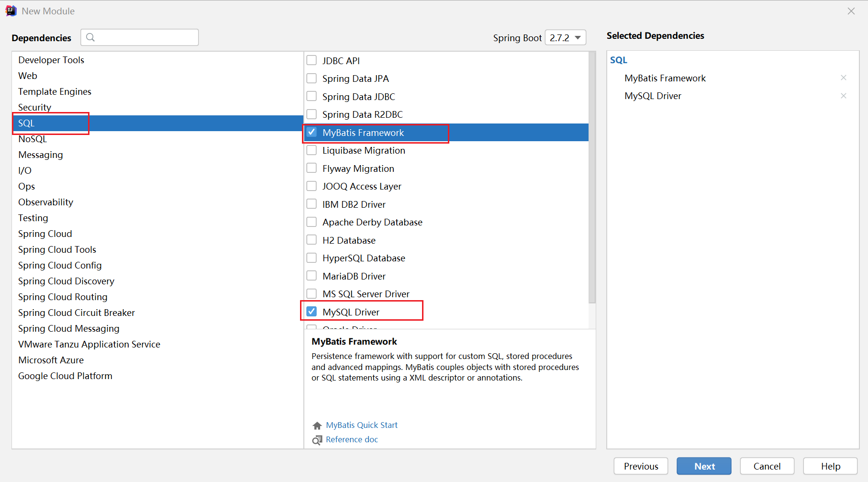The width and height of the screenshot is (868, 482).
Task: Cancel the New Module wizard
Action: coord(767,466)
